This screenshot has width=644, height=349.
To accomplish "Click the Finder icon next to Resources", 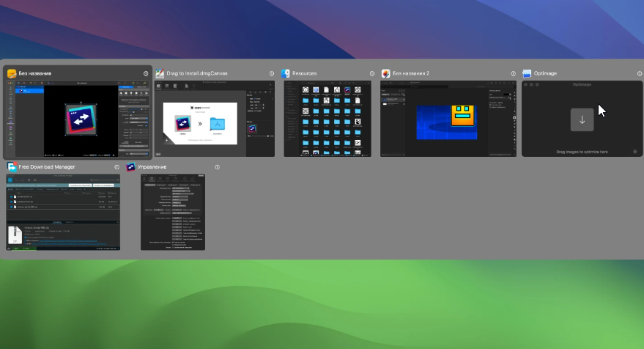I will pos(286,73).
